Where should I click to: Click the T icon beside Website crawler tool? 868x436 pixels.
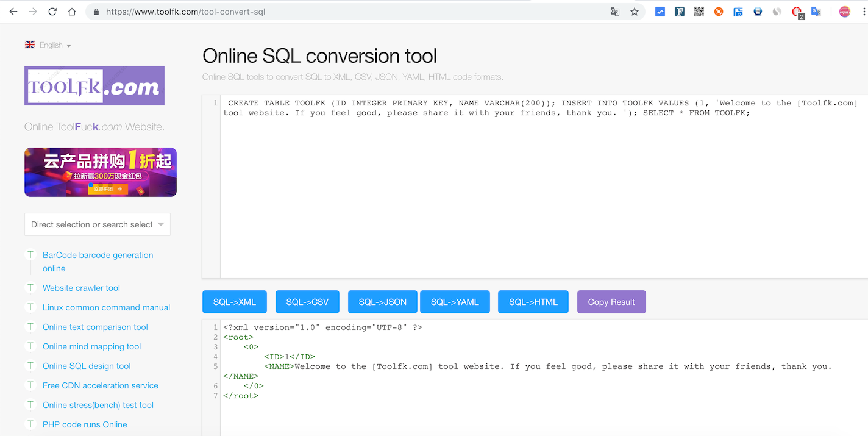pyautogui.click(x=30, y=287)
